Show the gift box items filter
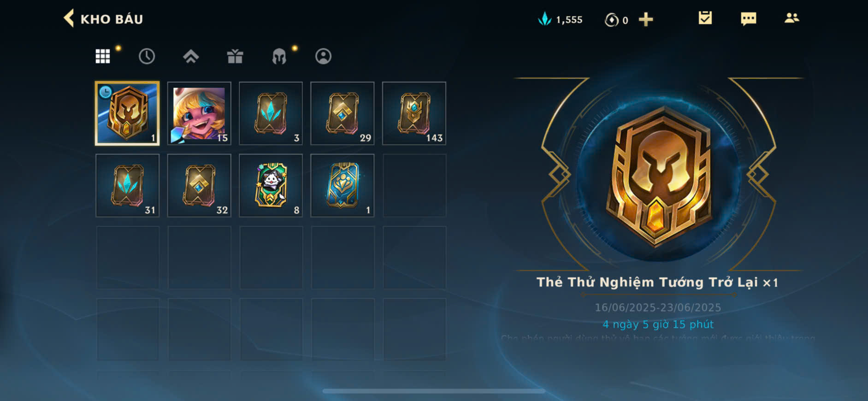 [x=235, y=56]
